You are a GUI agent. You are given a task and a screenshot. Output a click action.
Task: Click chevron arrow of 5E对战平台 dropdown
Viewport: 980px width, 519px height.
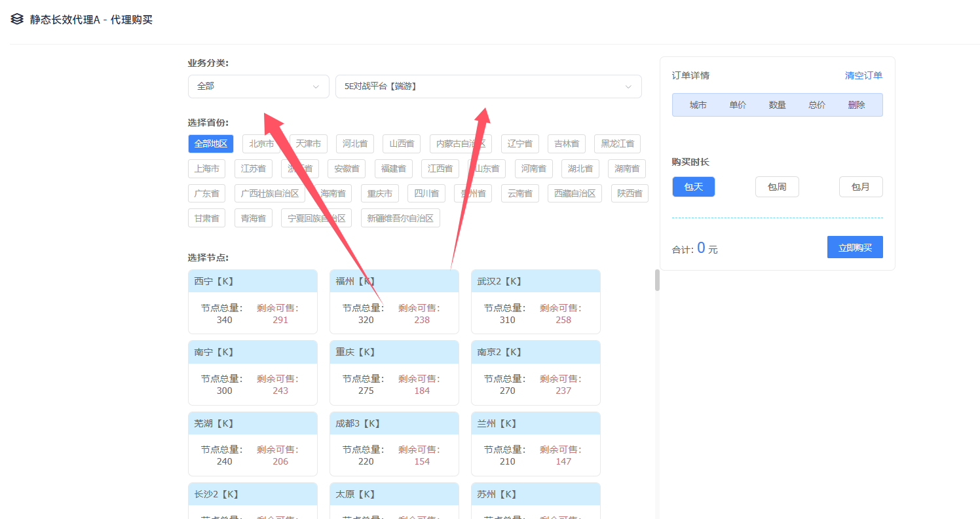(628, 86)
